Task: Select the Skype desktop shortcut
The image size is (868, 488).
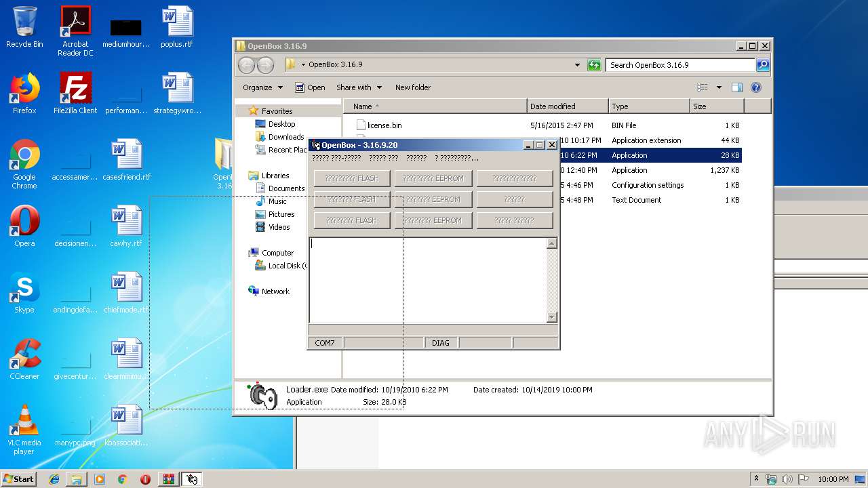Action: (24, 293)
